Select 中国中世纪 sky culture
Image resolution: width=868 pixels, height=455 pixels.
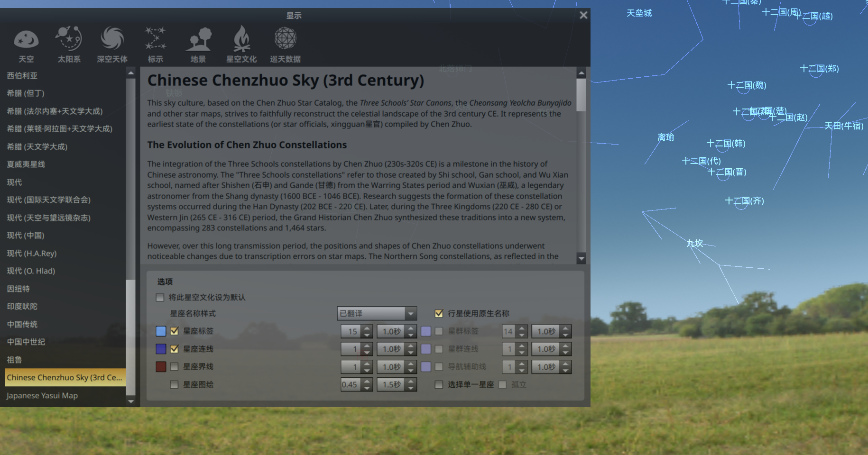pos(65,342)
